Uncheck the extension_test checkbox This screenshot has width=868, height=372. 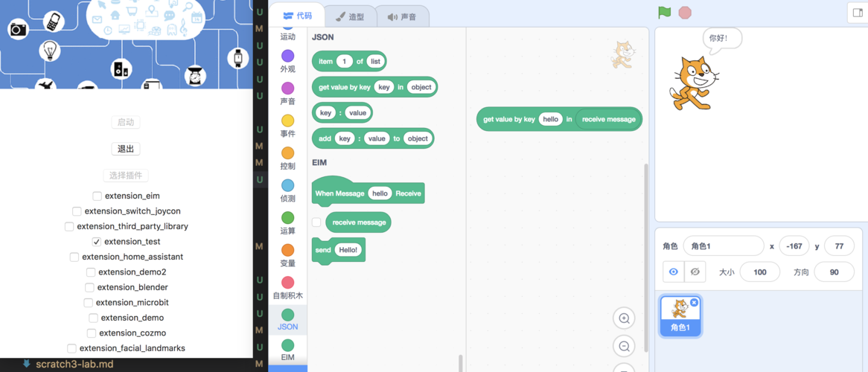coord(96,242)
